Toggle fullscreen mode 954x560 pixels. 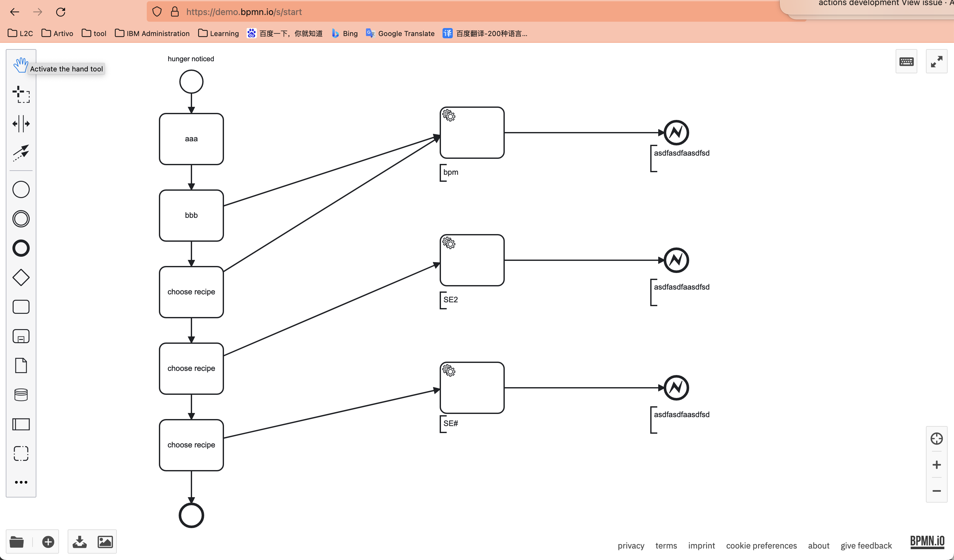pyautogui.click(x=936, y=61)
